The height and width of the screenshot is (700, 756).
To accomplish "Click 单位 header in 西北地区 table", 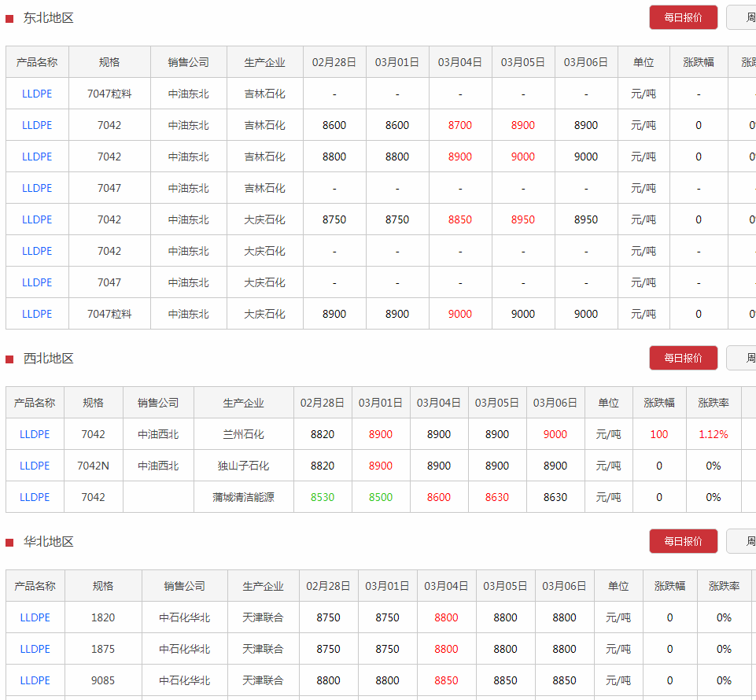I will pyautogui.click(x=608, y=403).
